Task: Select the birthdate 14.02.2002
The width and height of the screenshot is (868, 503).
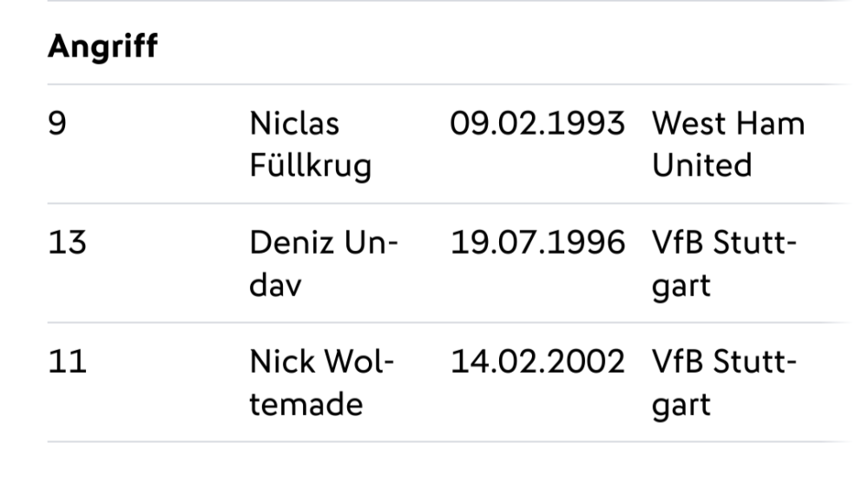Action: click(537, 362)
